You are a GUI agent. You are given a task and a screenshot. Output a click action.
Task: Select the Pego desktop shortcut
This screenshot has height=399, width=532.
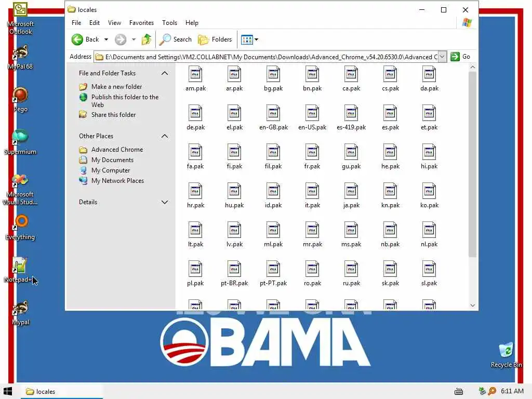click(20, 100)
